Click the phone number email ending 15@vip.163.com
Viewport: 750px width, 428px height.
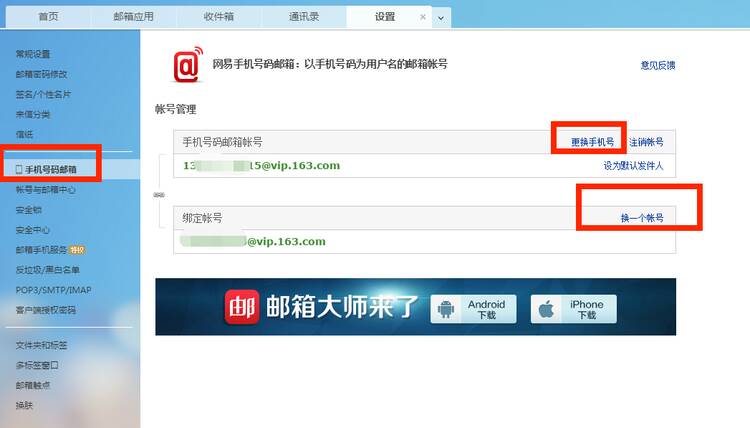click(x=261, y=165)
